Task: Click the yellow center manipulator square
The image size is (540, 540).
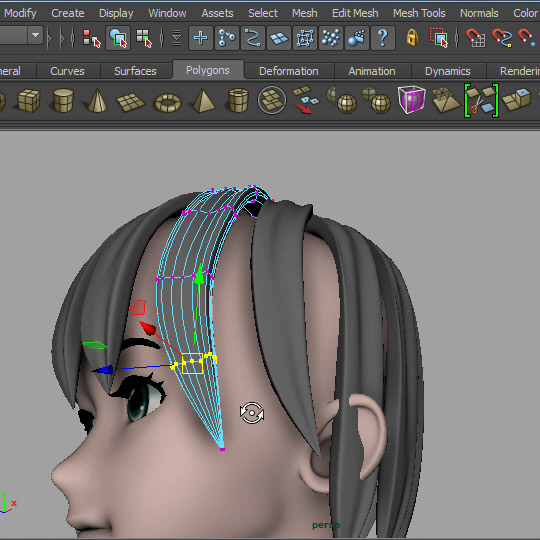Action: tap(192, 363)
